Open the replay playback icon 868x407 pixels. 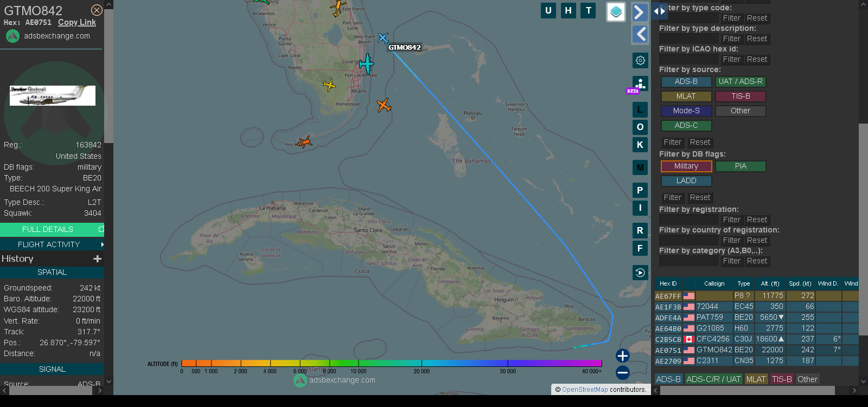pyautogui.click(x=640, y=273)
